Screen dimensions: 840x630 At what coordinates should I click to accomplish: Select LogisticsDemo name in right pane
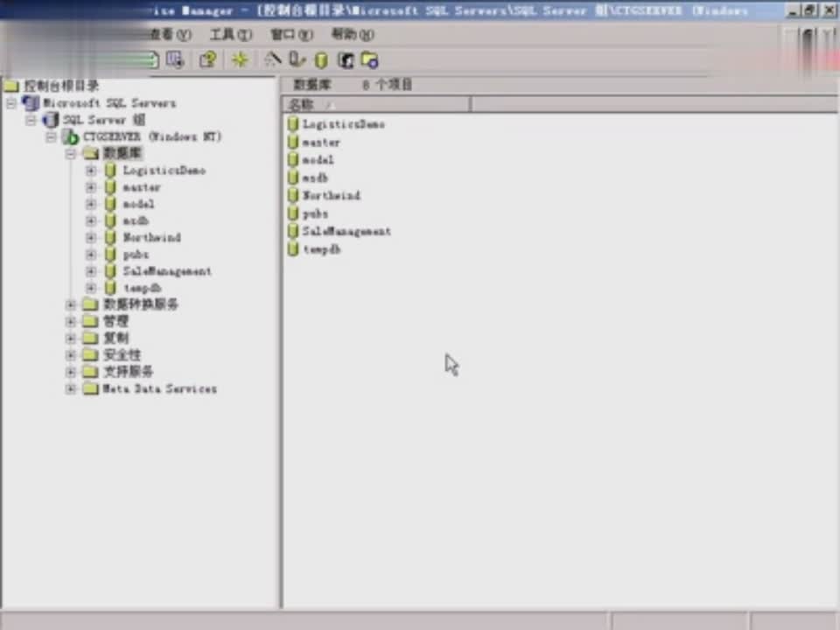pos(343,124)
